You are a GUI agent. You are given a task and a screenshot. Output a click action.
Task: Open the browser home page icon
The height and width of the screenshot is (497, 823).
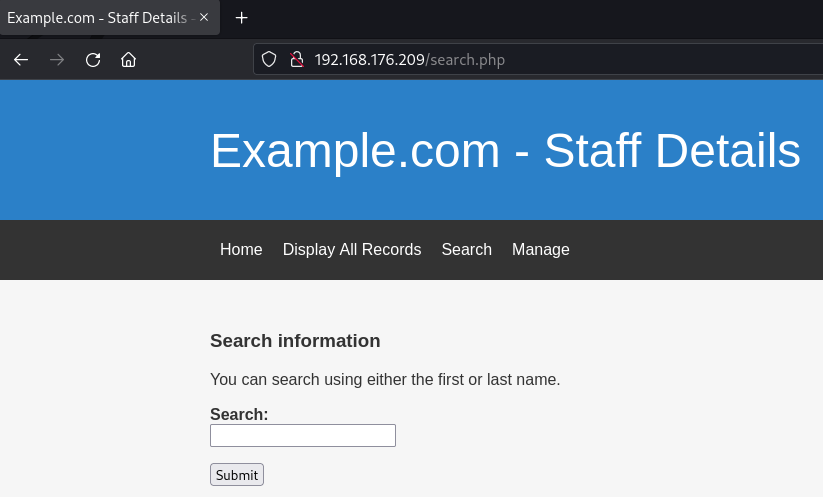click(128, 60)
